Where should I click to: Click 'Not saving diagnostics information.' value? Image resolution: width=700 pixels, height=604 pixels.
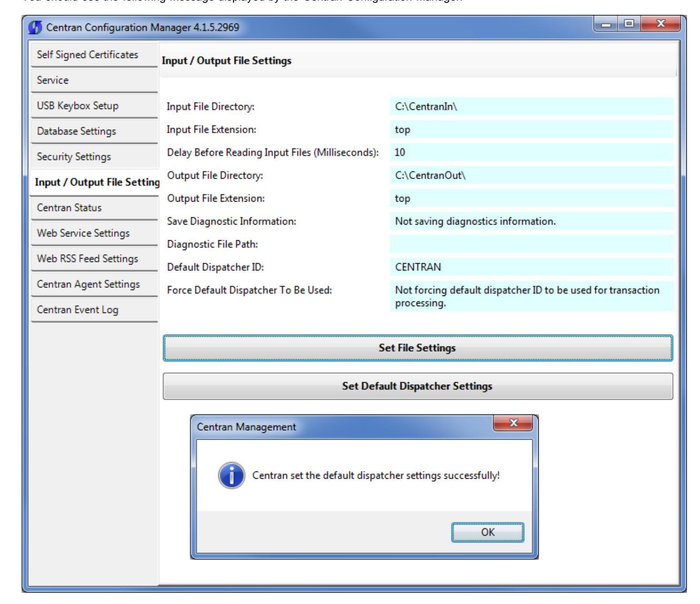[532, 221]
